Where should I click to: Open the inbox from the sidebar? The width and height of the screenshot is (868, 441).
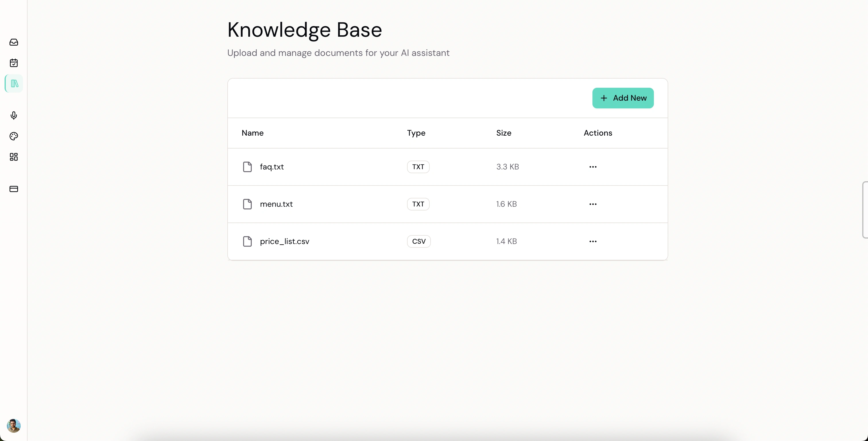14,42
